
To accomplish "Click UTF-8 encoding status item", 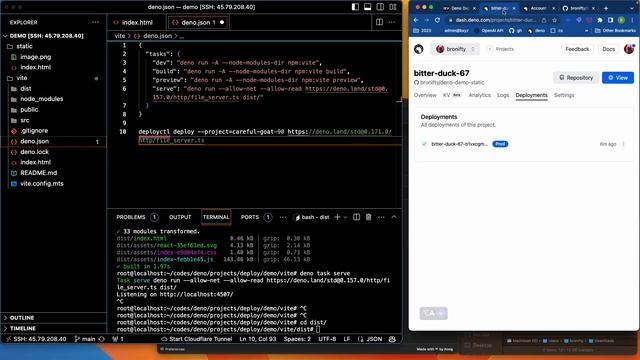I will (x=327, y=339).
